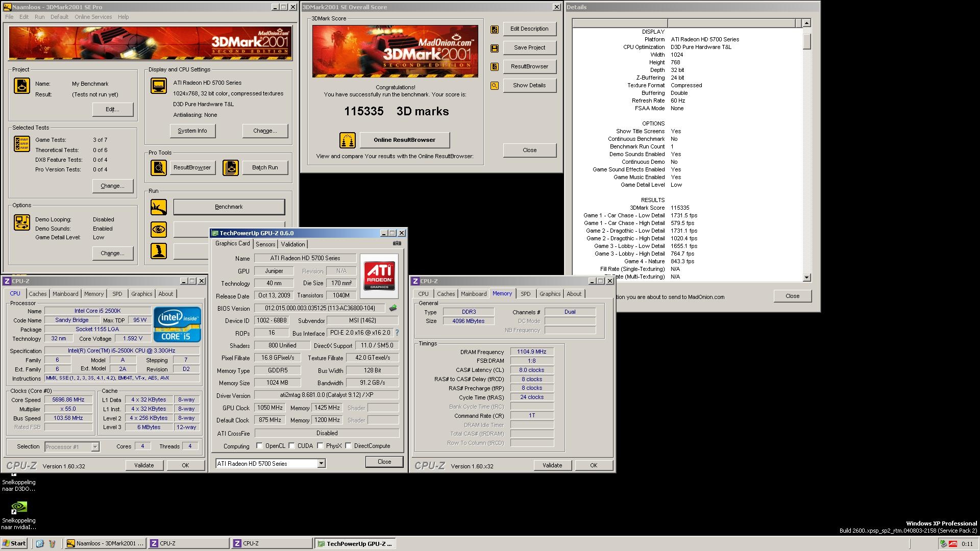
Task: Click Close button in Details window
Action: point(792,296)
